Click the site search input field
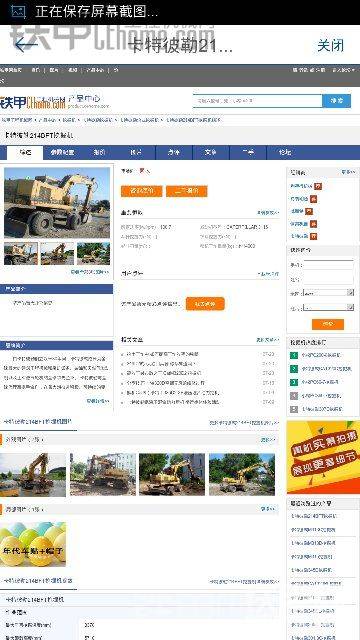This screenshot has width=360, height=640. click(258, 100)
